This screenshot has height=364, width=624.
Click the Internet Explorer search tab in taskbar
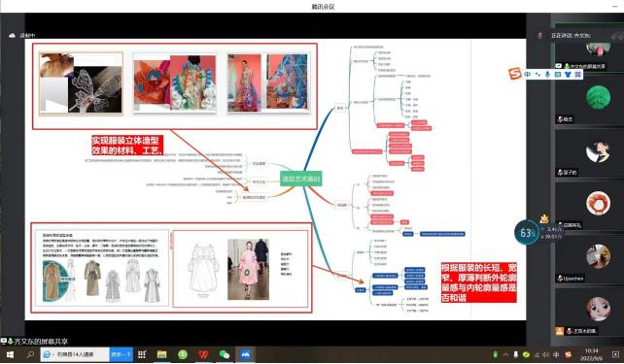[75, 354]
